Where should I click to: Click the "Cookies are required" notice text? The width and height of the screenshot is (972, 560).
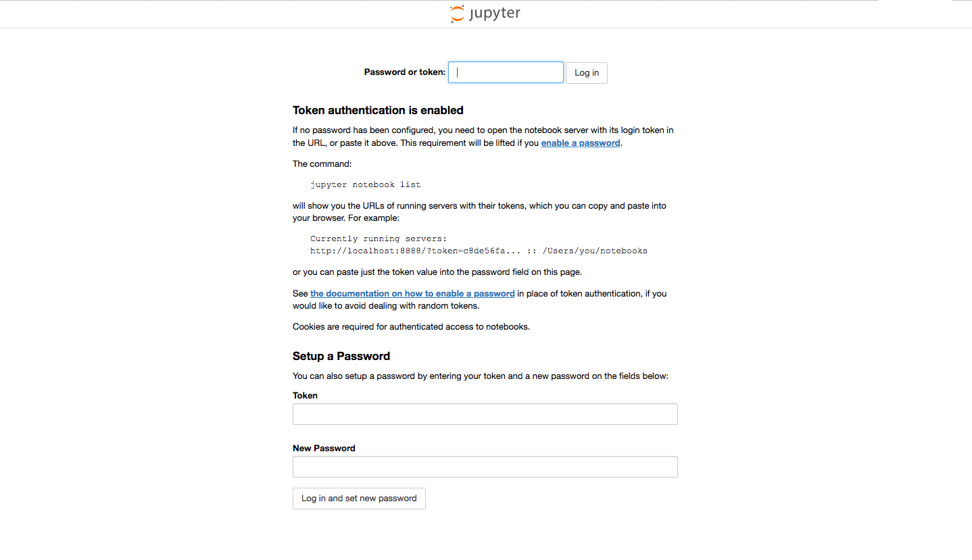(x=411, y=327)
